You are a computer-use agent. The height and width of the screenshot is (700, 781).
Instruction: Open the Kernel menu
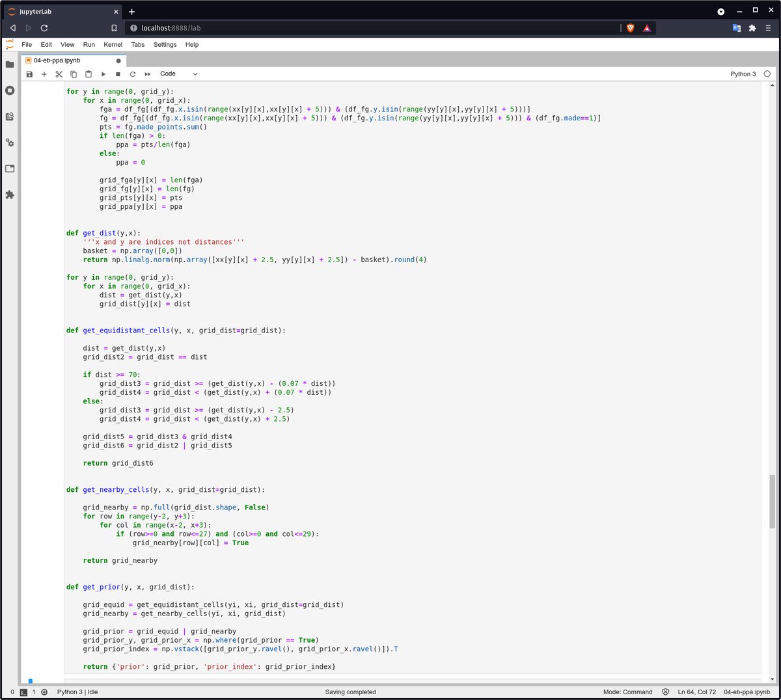(x=113, y=45)
